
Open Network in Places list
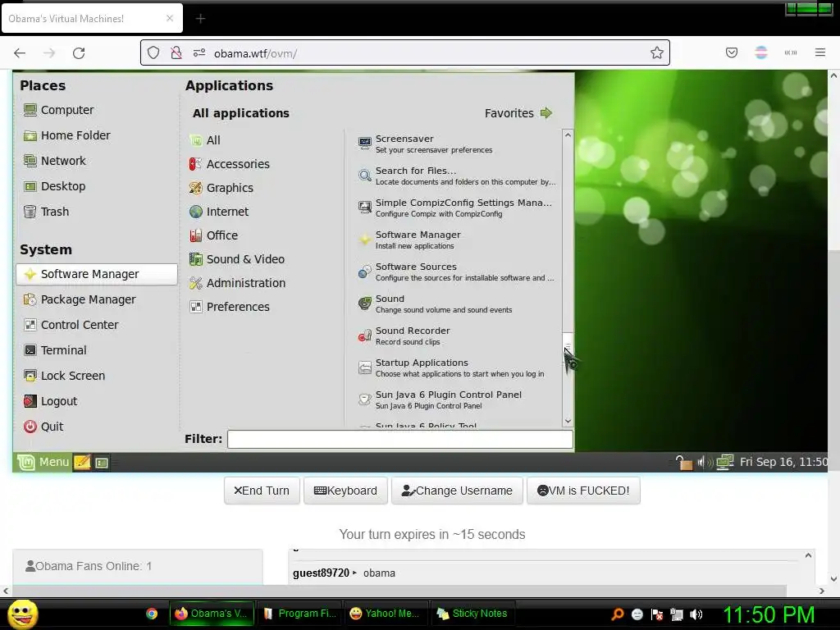(x=55, y=161)
